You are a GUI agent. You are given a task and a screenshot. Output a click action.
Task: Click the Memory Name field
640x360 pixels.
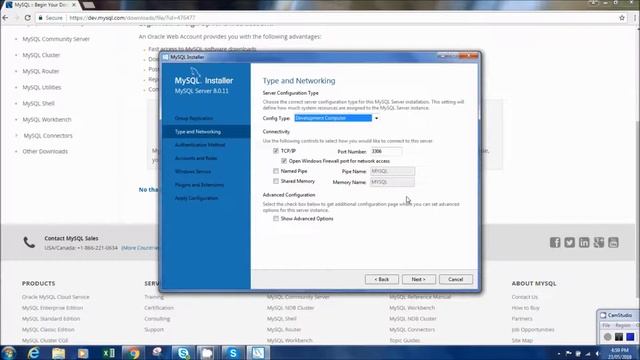[x=392, y=182]
